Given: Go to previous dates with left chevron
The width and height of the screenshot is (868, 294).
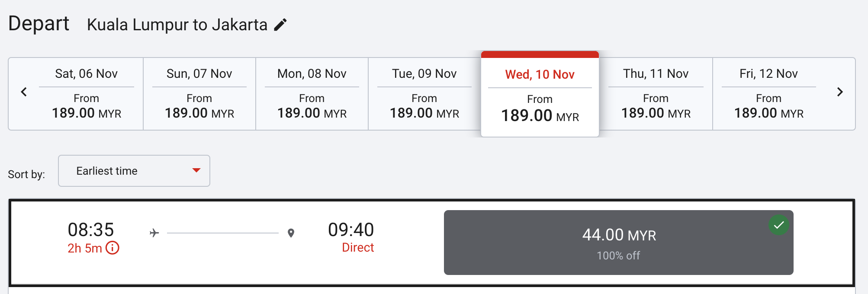Looking at the screenshot, I should point(24,92).
